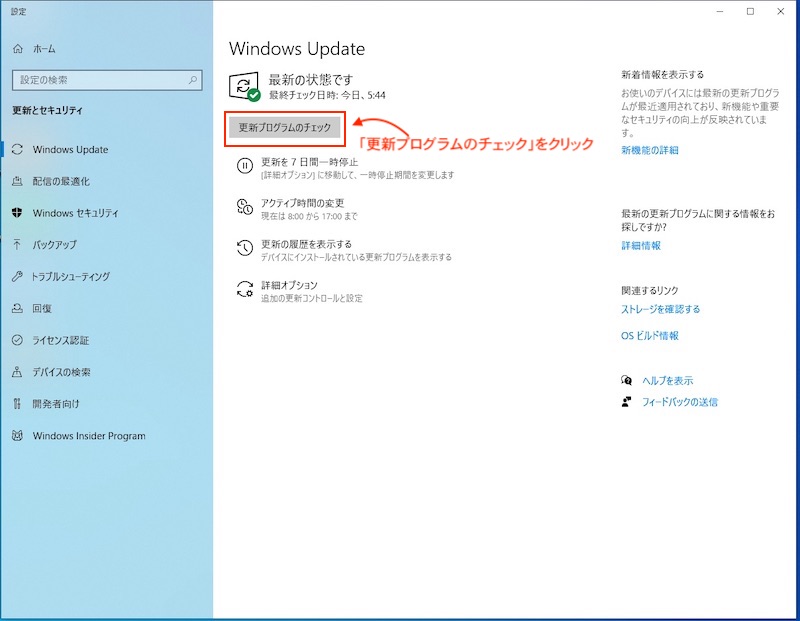Image resolution: width=800 pixels, height=621 pixels.
Task: Click the pause icon for 7-day update pause
Action: click(245, 166)
